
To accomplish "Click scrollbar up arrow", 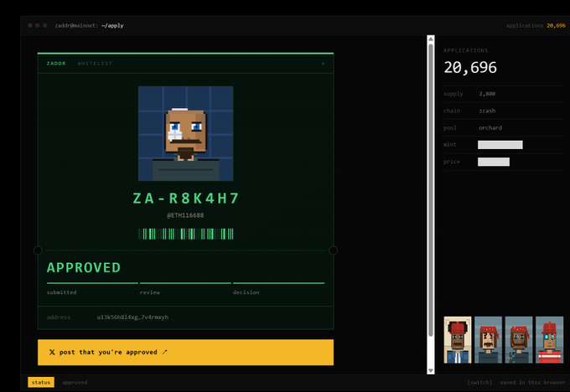I will coord(431,39).
